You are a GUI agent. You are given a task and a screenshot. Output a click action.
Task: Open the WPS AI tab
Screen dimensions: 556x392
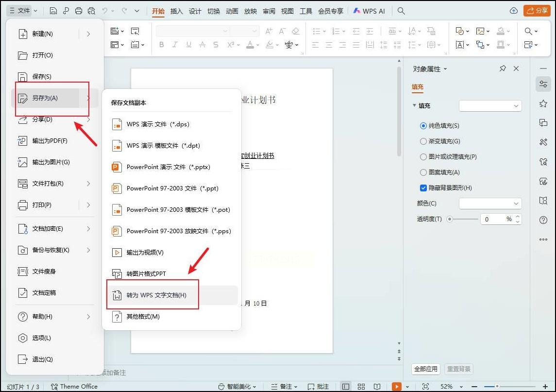coord(369,11)
